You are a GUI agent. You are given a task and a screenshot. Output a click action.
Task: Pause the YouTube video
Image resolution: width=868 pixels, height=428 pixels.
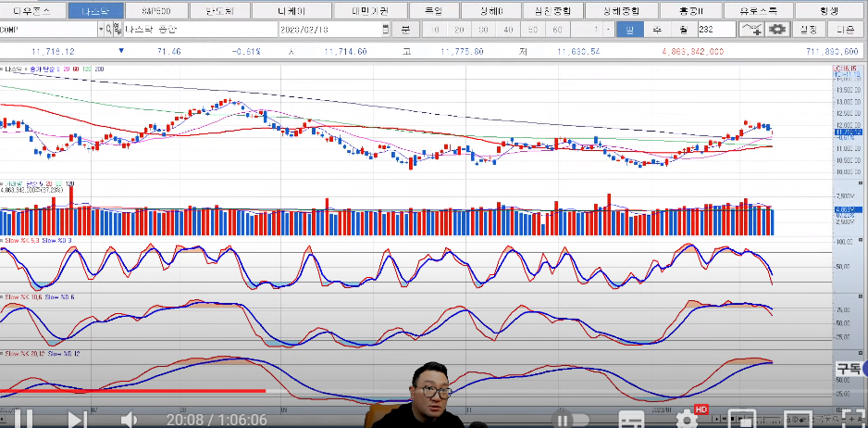(24, 420)
